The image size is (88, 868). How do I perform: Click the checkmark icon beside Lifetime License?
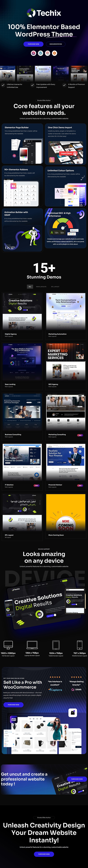(x=3, y=86)
